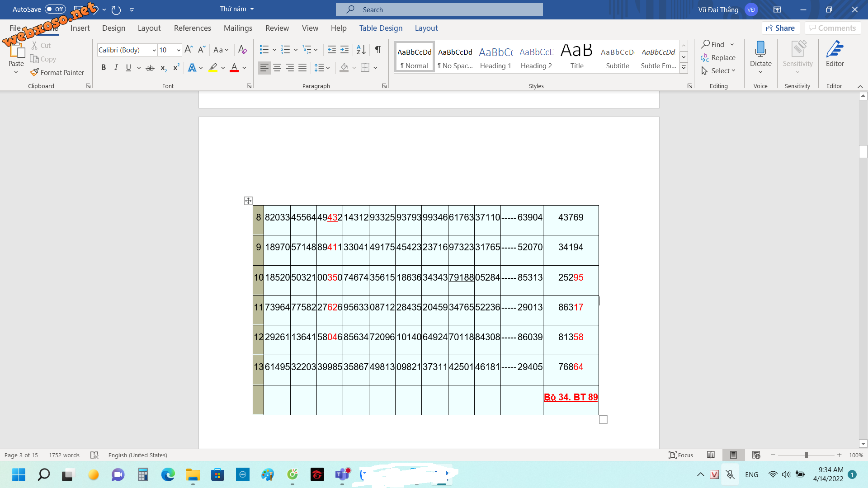Shrink font size icon
Image resolution: width=868 pixels, height=488 pixels.
[x=202, y=50]
